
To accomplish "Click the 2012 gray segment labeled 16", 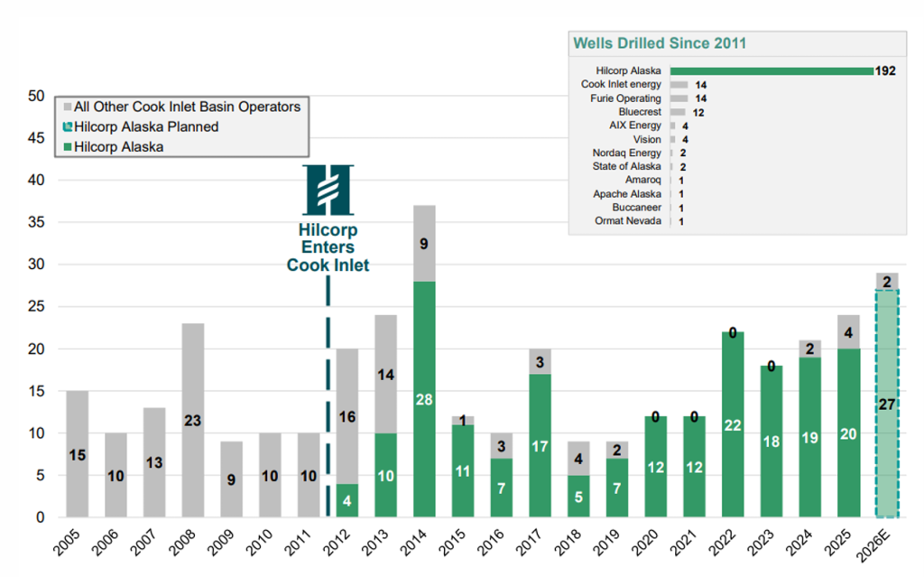I will (347, 416).
